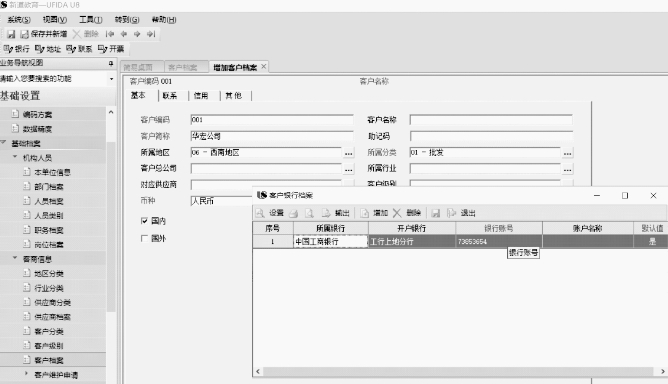The width and height of the screenshot is (668, 384).
Task: Switch to the 其他 form tab
Action: click(x=233, y=96)
